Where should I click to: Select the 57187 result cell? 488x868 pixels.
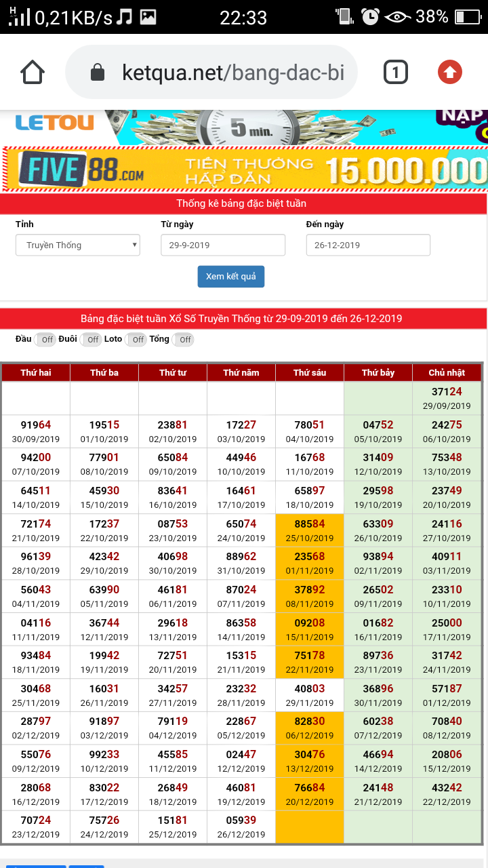(447, 695)
